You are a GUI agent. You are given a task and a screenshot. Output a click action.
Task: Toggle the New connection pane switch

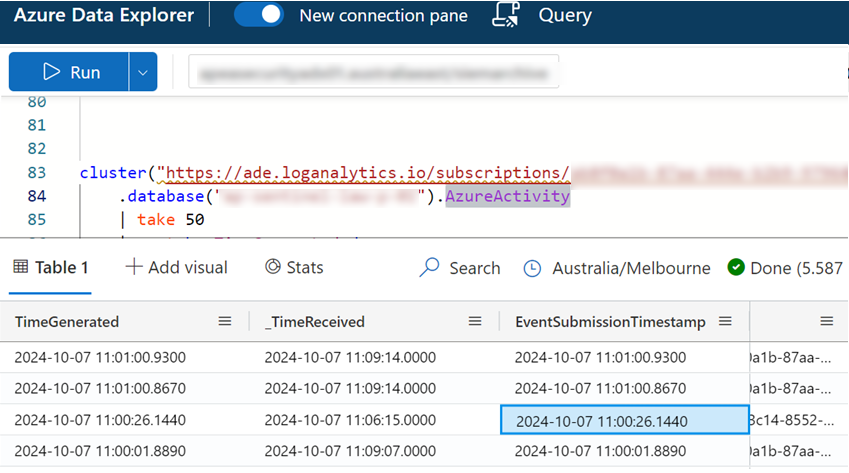point(259,15)
